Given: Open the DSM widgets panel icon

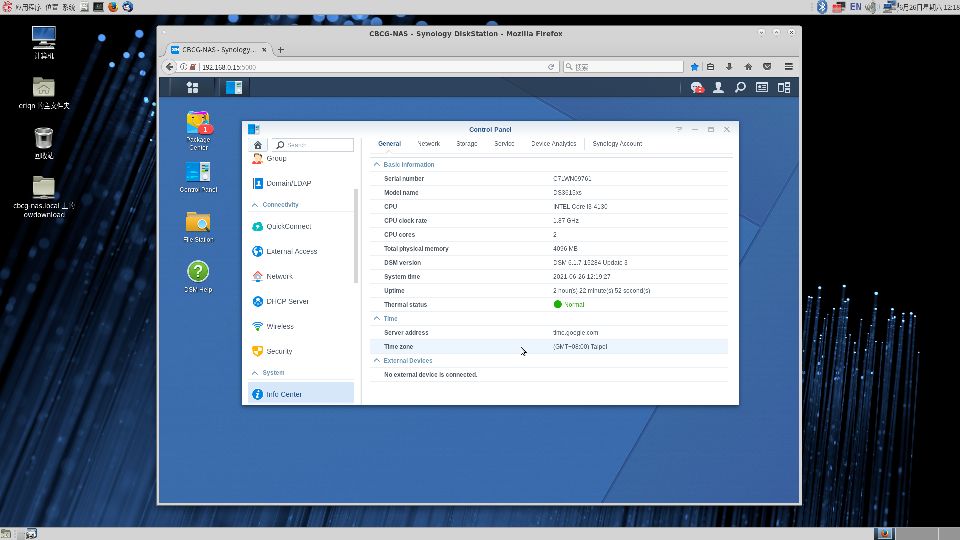Looking at the screenshot, I should point(762,88).
